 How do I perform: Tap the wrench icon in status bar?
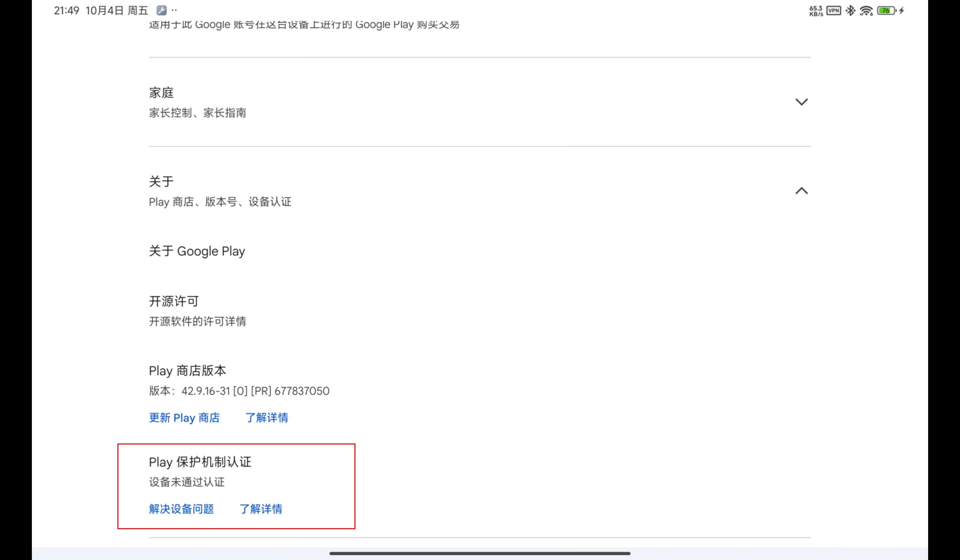coord(162,10)
